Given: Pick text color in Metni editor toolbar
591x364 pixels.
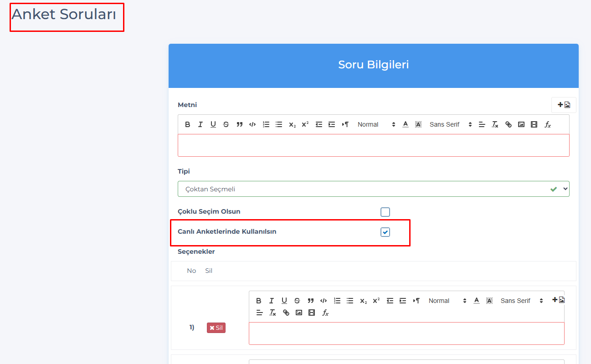Looking at the screenshot, I should click(406, 124).
